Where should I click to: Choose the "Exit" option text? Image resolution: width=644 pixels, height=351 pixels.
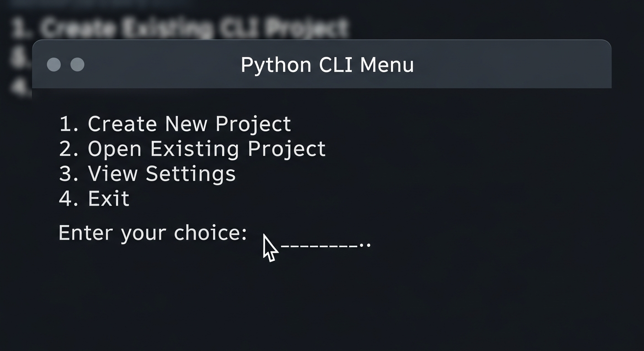108,199
